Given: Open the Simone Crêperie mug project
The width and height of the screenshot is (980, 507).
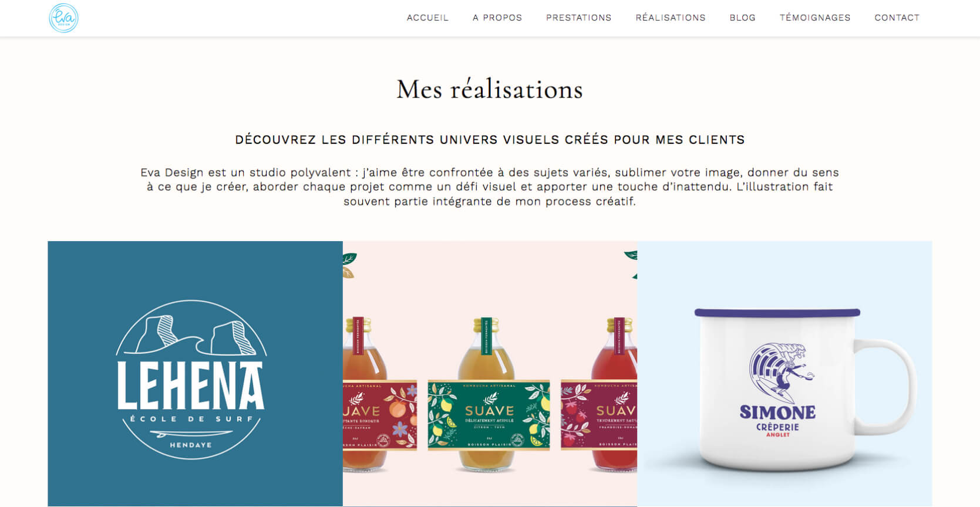Looking at the screenshot, I should coord(784,374).
